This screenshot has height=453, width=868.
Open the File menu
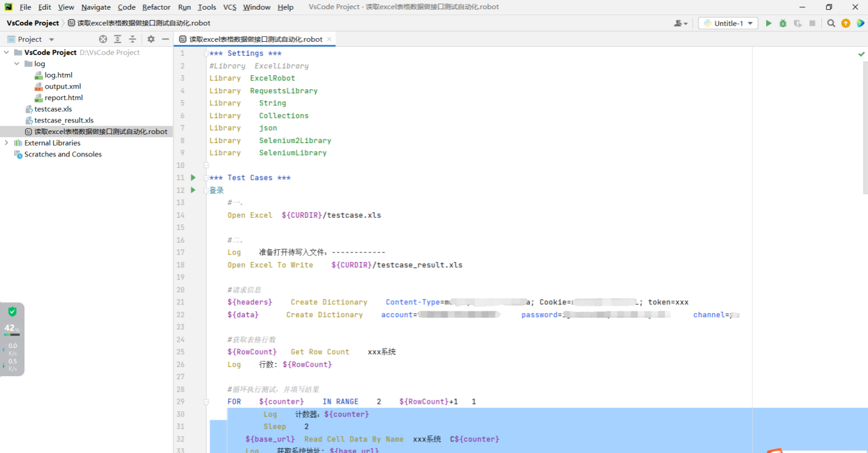tap(25, 7)
